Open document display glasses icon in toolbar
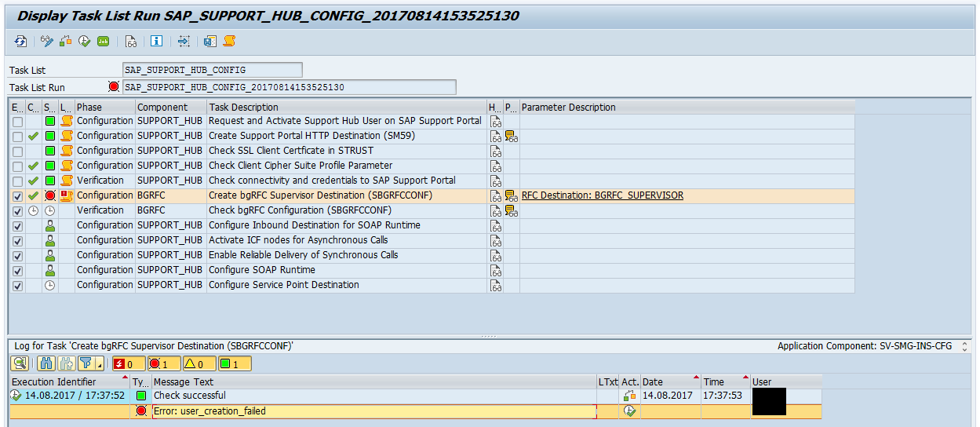Screen dimensions: 980x427 pyautogui.click(x=131, y=41)
